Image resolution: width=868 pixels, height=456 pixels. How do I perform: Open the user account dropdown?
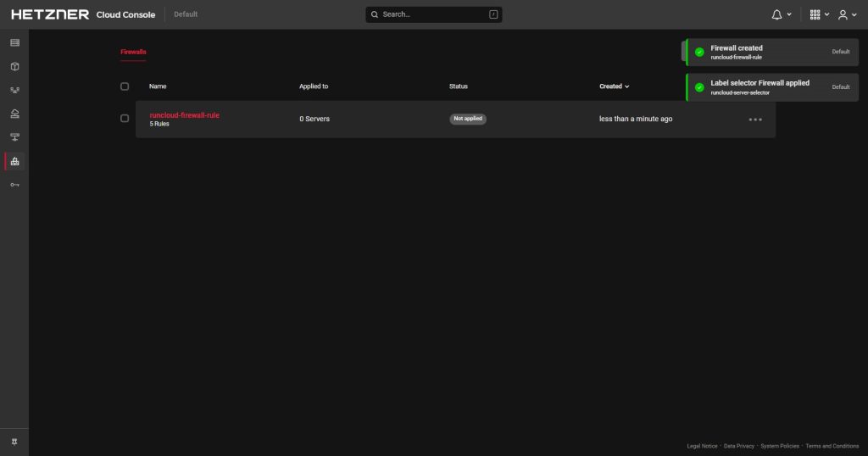click(x=846, y=14)
